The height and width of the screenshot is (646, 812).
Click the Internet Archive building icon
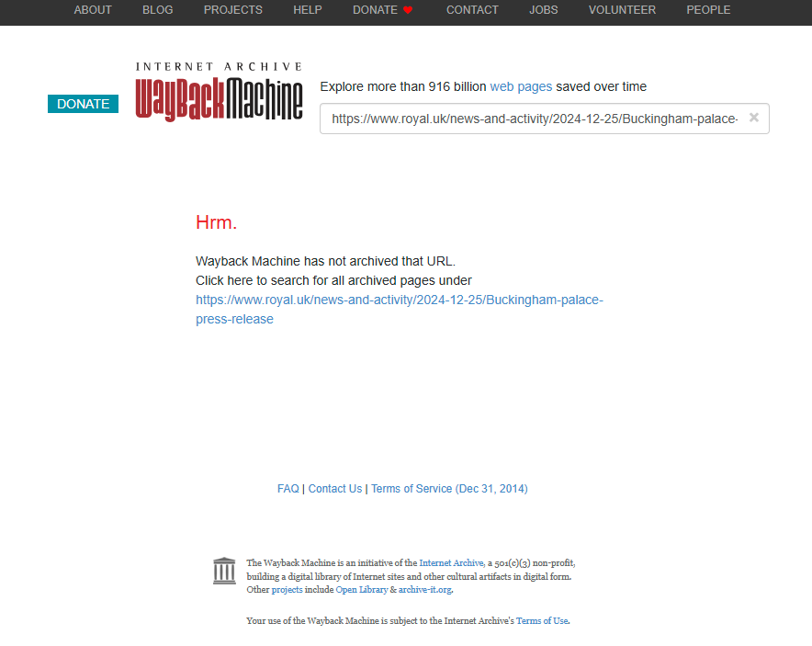point(224,571)
